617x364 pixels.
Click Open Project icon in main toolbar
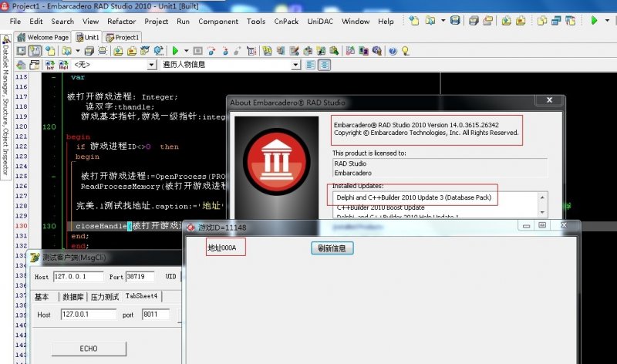click(488, 21)
